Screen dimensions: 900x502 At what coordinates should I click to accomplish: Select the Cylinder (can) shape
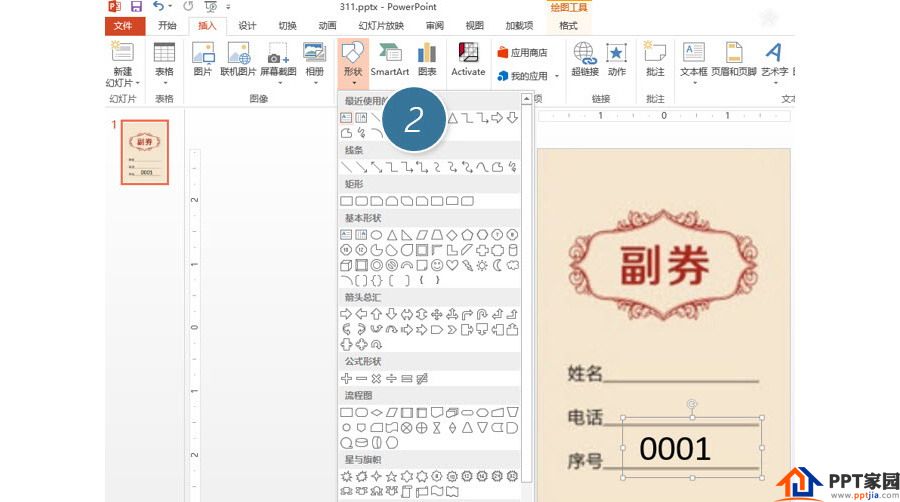click(x=513, y=250)
